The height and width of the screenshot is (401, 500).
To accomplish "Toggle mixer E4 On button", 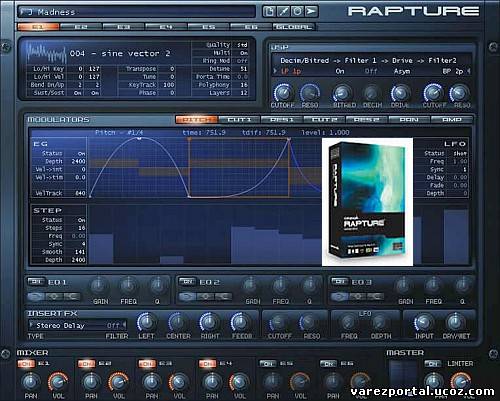I will (207, 364).
